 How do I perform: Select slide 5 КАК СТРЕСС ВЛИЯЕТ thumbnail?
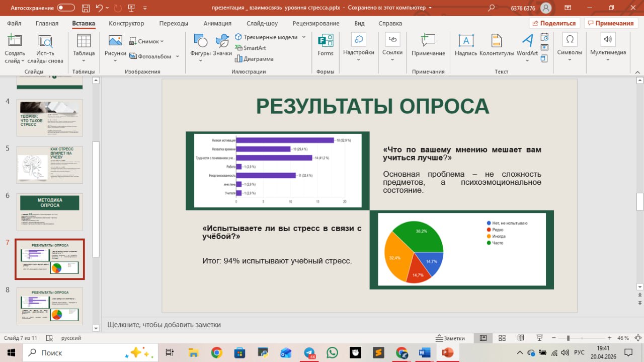[x=50, y=165]
